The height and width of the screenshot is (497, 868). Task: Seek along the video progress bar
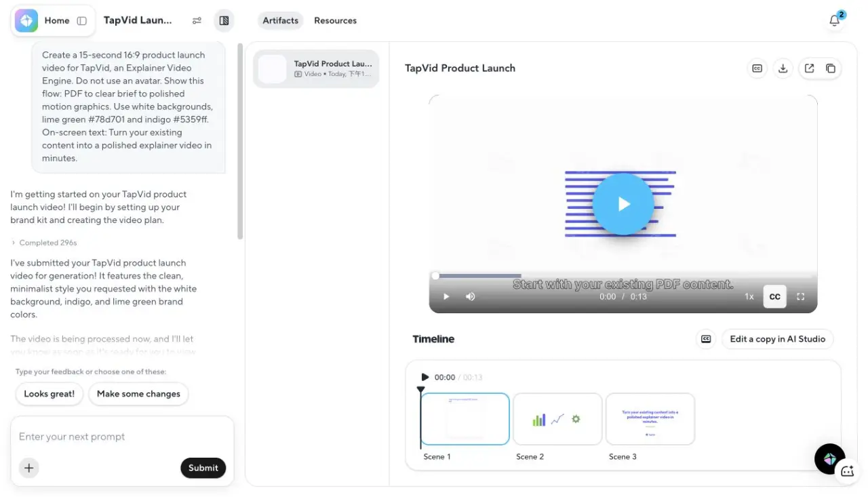pyautogui.click(x=623, y=276)
